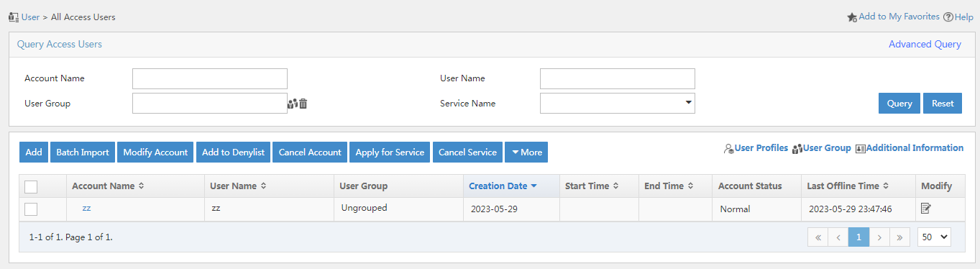This screenshot has width=980, height=269.
Task: Click the Help question mark icon
Action: 948,17
